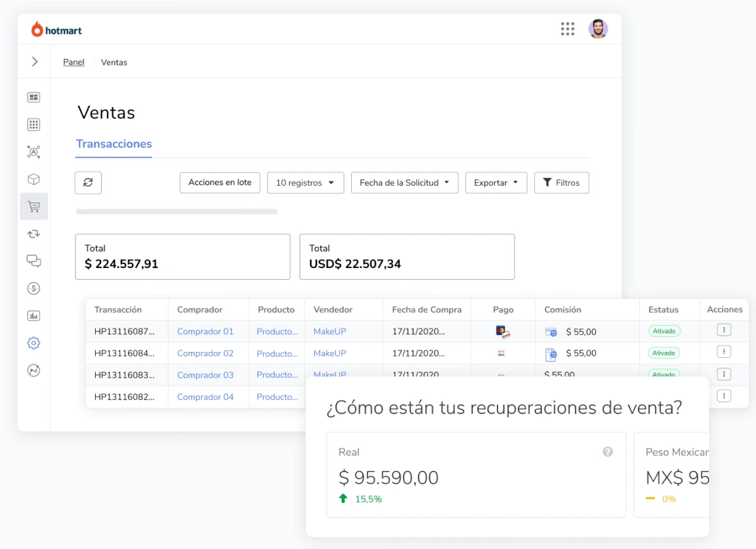Open the chat messages icon in sidebar
Viewport: 756px width, 549px height.
click(33, 261)
